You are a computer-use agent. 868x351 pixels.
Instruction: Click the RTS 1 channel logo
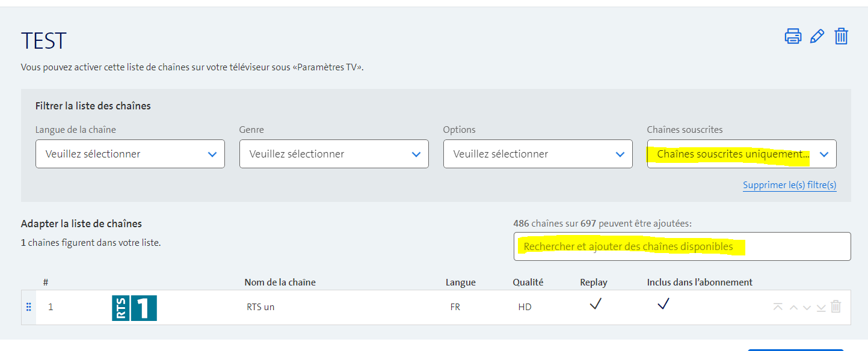point(134,308)
